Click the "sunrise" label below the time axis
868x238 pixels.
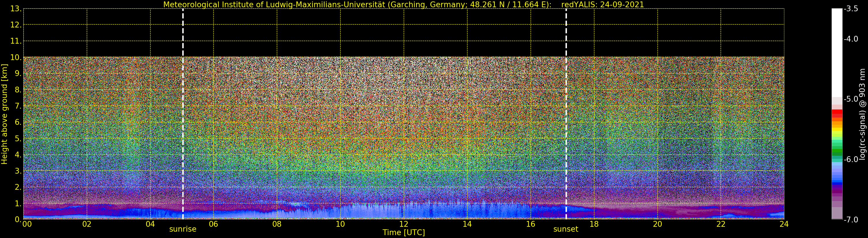coord(183,229)
